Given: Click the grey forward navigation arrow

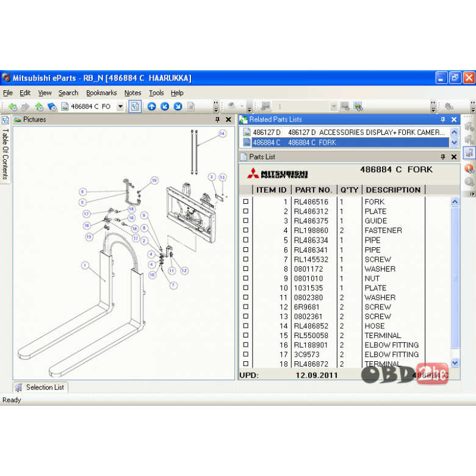Looking at the screenshot, I should click(25, 107).
